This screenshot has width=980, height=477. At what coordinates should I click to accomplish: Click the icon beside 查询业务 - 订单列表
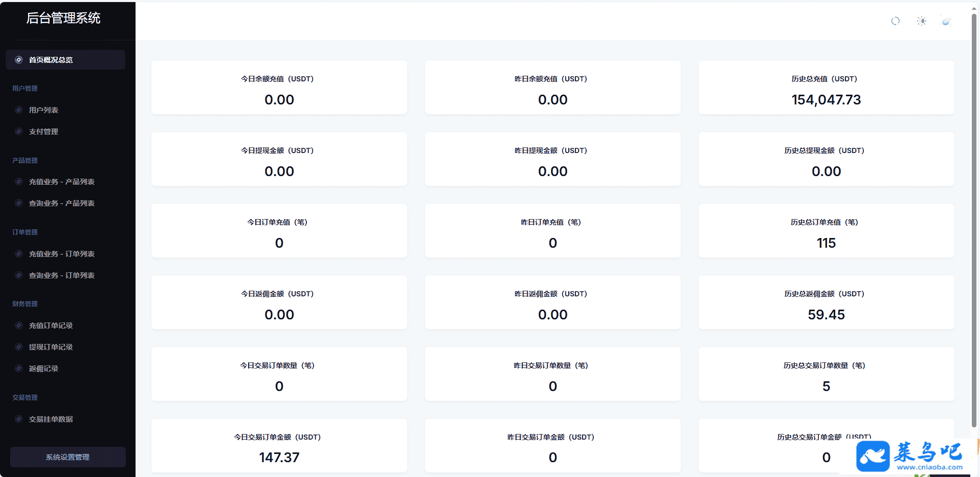pyautogui.click(x=19, y=275)
